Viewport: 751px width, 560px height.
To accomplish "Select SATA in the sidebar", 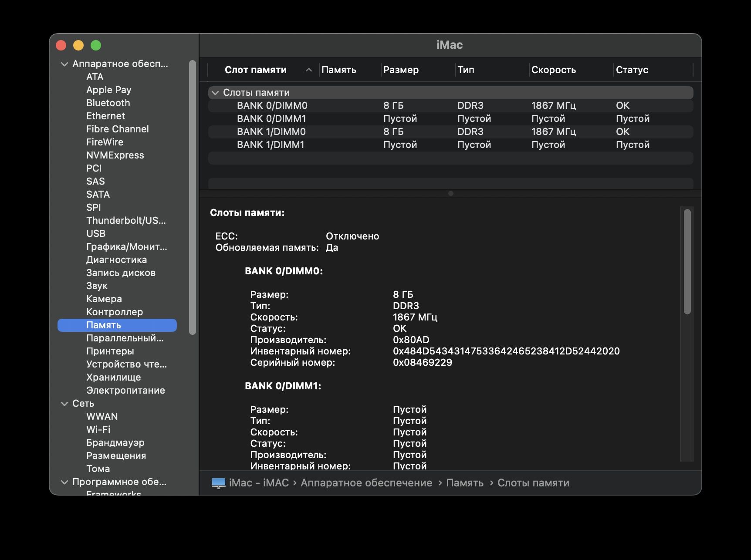I will [98, 195].
